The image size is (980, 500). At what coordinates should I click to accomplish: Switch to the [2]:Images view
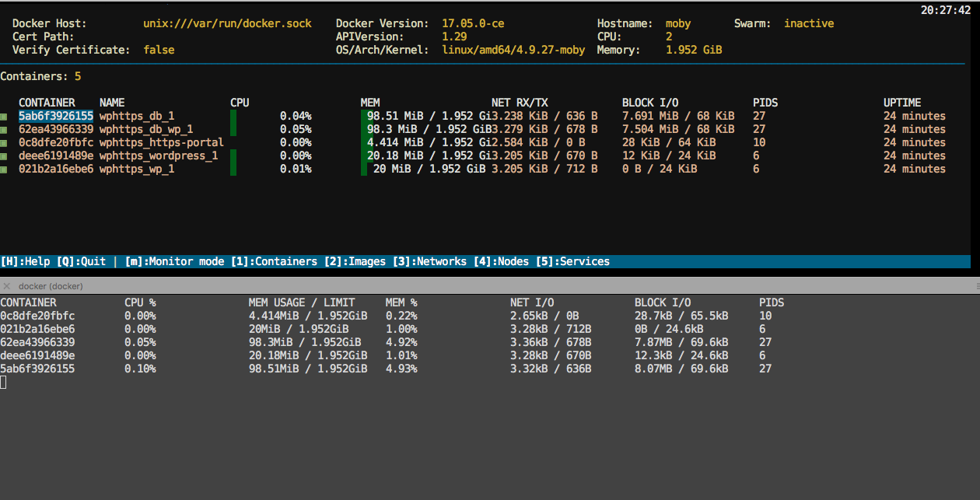[355, 261]
